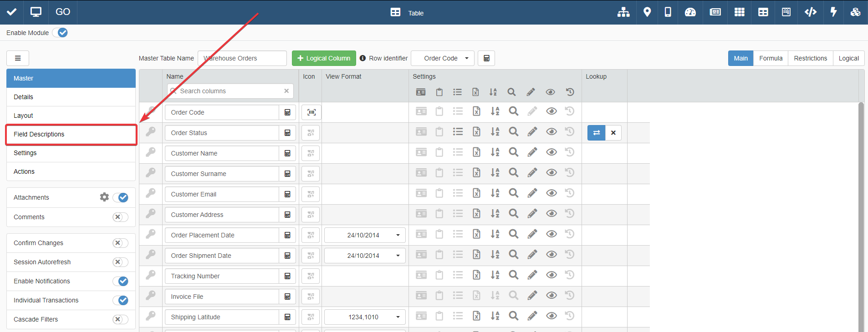Click the Logical Column button
The image size is (868, 332).
click(324, 58)
